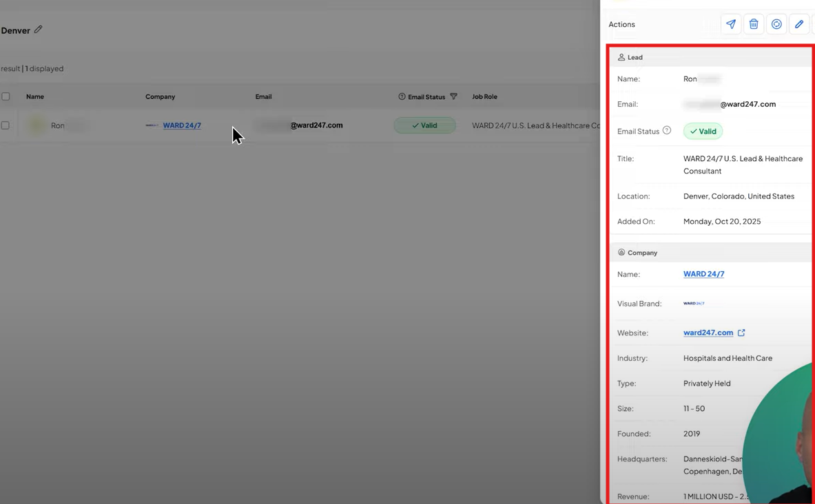Open the ward247.com external link icon
Image resolution: width=815 pixels, height=504 pixels.
click(x=741, y=333)
